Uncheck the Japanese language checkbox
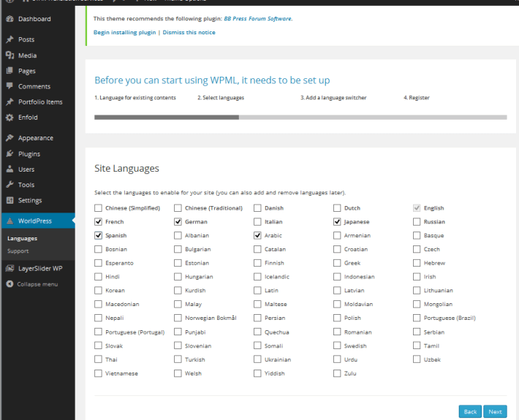 click(337, 221)
